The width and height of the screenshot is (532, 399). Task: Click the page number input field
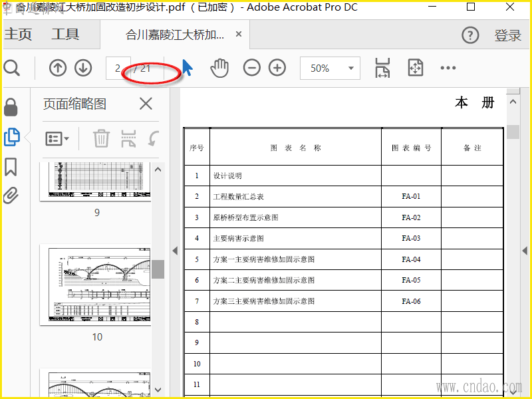coord(118,68)
